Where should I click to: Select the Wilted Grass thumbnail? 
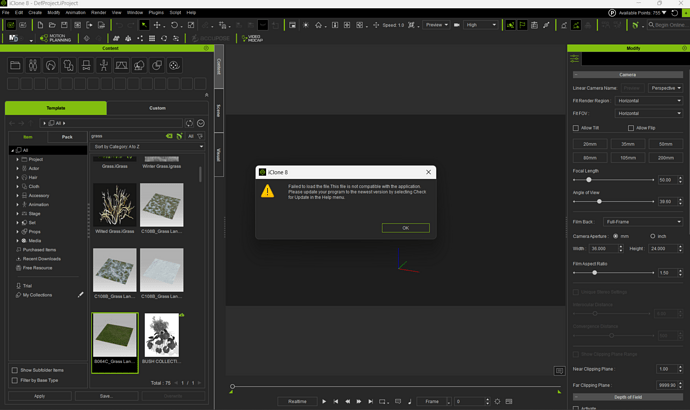(114, 205)
